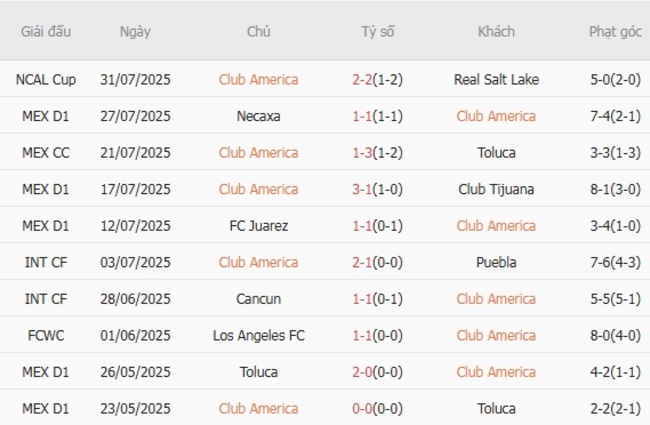Viewport: 650px width, 425px height.
Task: Click the Puebla team name
Action: tap(496, 262)
